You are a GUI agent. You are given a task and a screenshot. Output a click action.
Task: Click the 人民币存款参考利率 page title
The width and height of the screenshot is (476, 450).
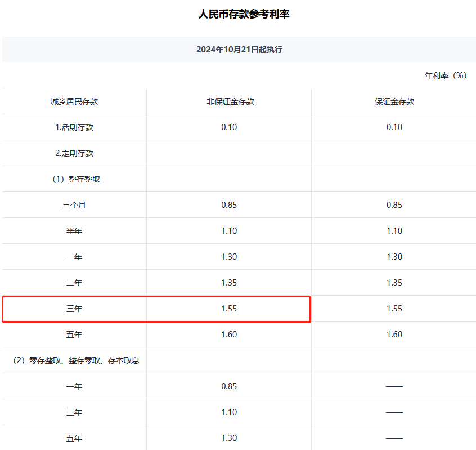tap(244, 14)
